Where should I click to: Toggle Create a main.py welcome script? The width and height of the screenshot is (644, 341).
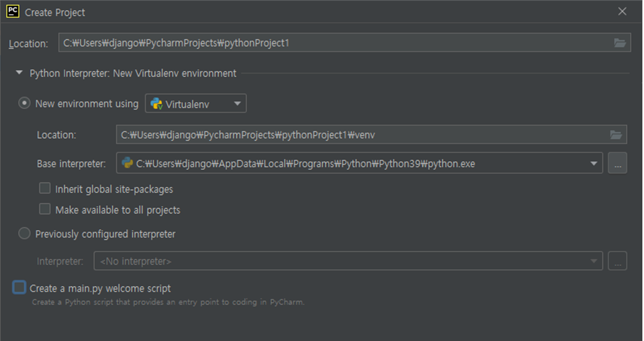[x=19, y=288]
